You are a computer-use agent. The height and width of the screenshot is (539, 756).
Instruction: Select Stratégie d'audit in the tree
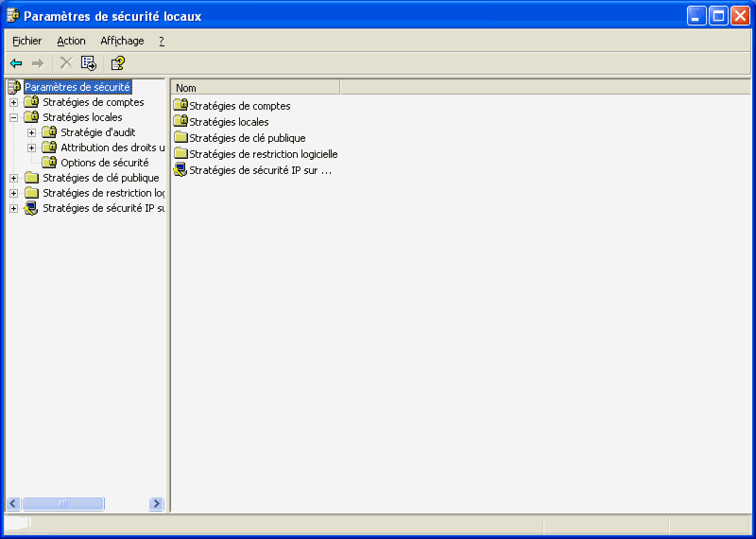(x=98, y=132)
